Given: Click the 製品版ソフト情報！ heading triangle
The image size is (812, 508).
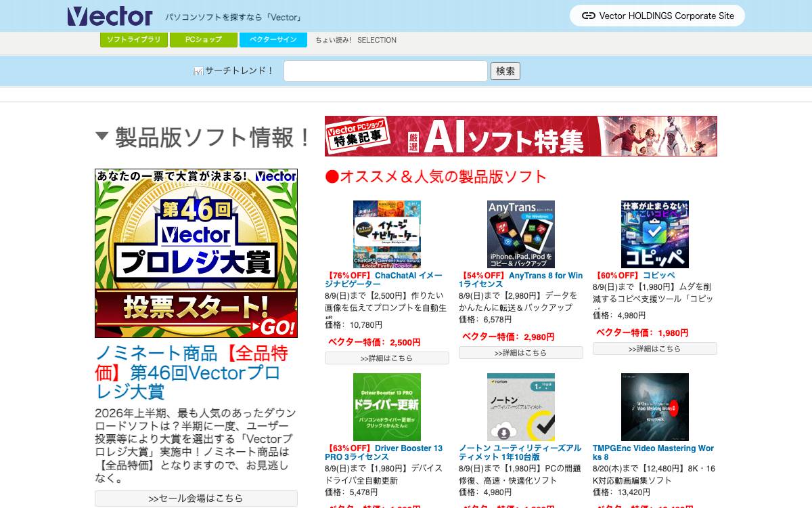Looking at the screenshot, I should 102,136.
